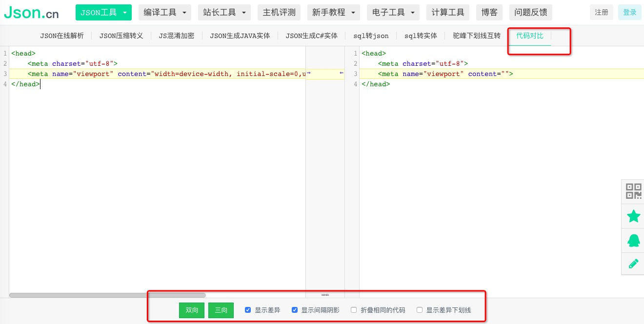The height and width of the screenshot is (324, 644).
Task: Expand the 电子工具 dropdown
Action: point(393,13)
